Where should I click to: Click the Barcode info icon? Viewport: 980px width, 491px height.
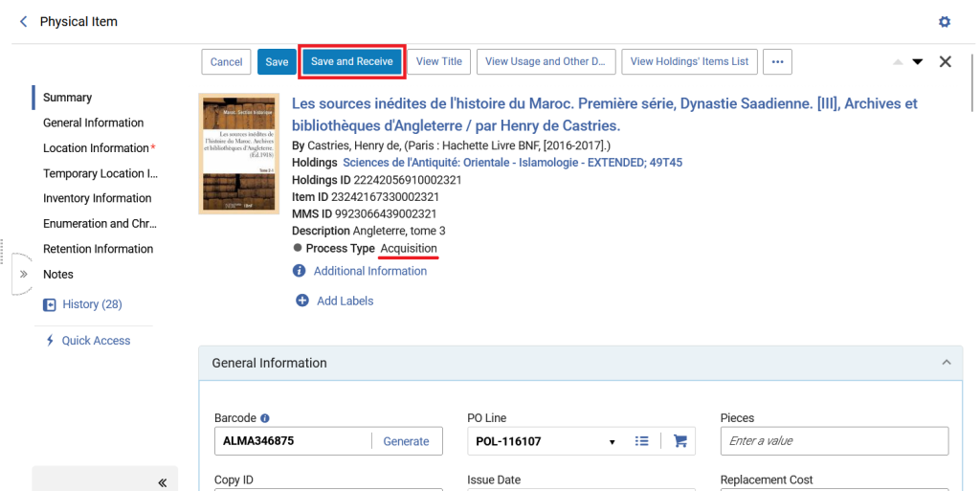(265, 418)
